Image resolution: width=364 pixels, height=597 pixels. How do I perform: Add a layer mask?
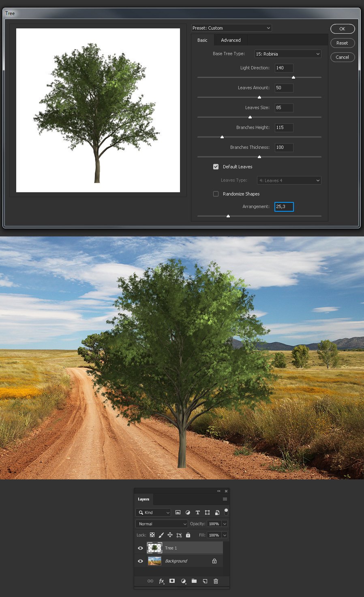coord(172,581)
